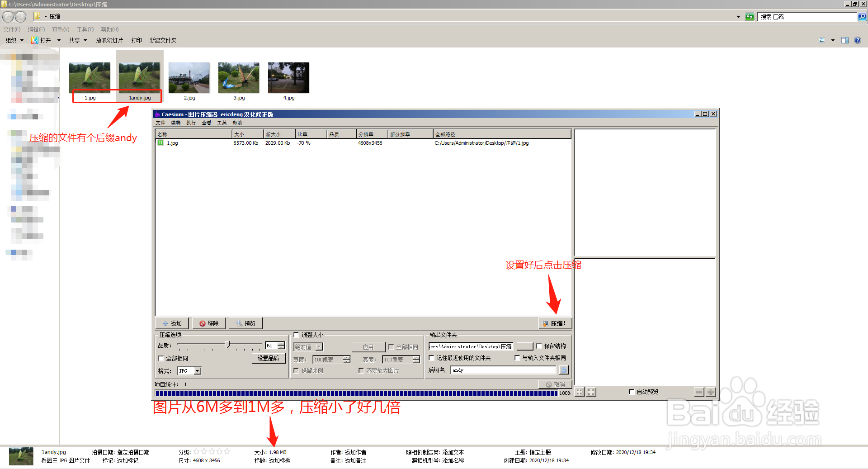Click the search magnifier icon in Explorer

click(862, 17)
